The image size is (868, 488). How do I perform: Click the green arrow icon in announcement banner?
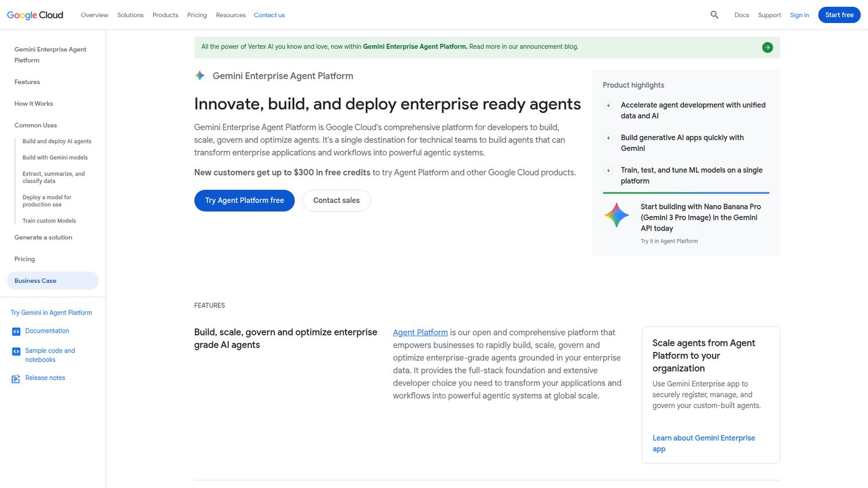point(767,48)
